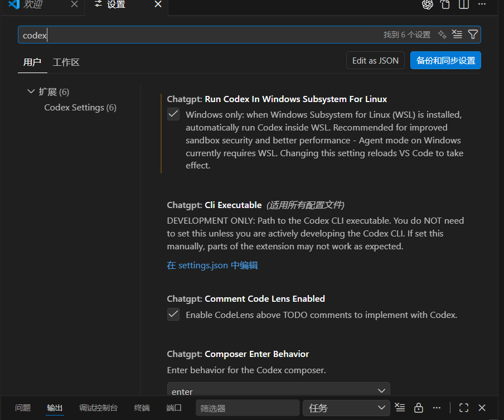This screenshot has width=504, height=420.
Task: Close the 设置 tab
Action: (158, 4)
